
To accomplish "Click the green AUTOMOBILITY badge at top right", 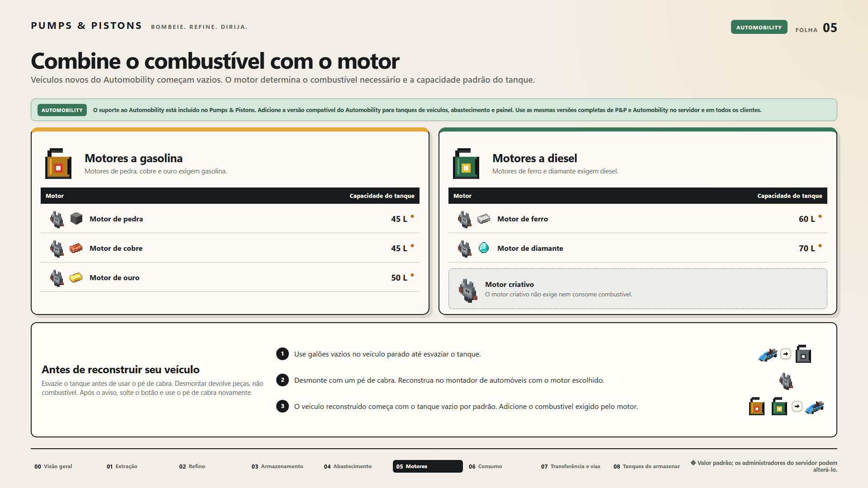I will point(759,27).
